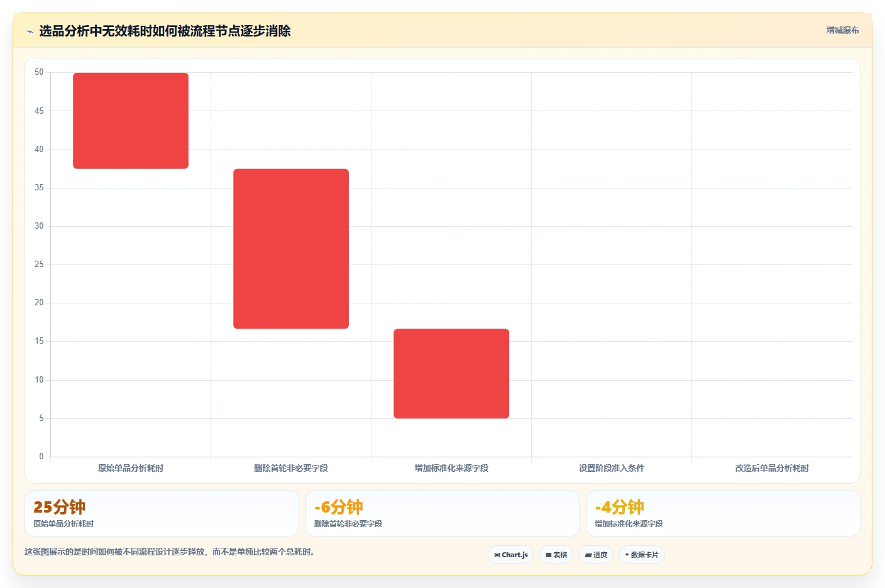885x588 pixels.
Task: Click the y-axis value 0
Action: click(x=41, y=457)
